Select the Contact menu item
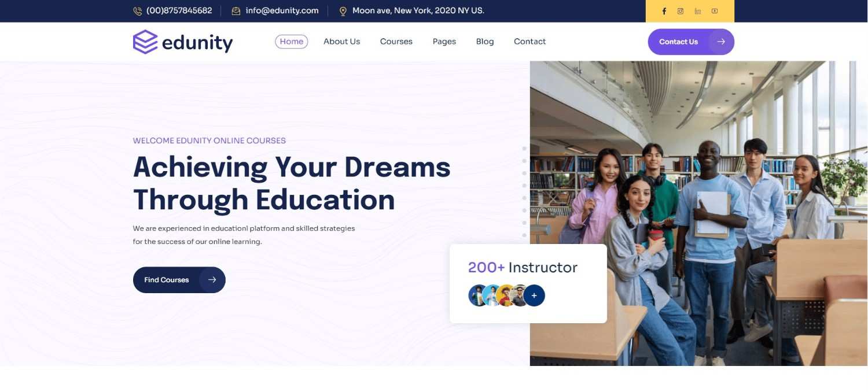 coord(529,41)
